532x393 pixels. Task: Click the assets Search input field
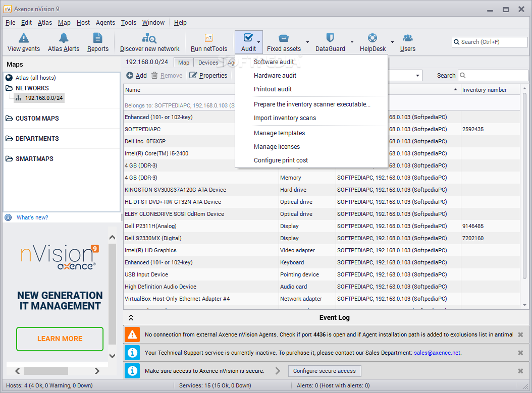[493, 75]
